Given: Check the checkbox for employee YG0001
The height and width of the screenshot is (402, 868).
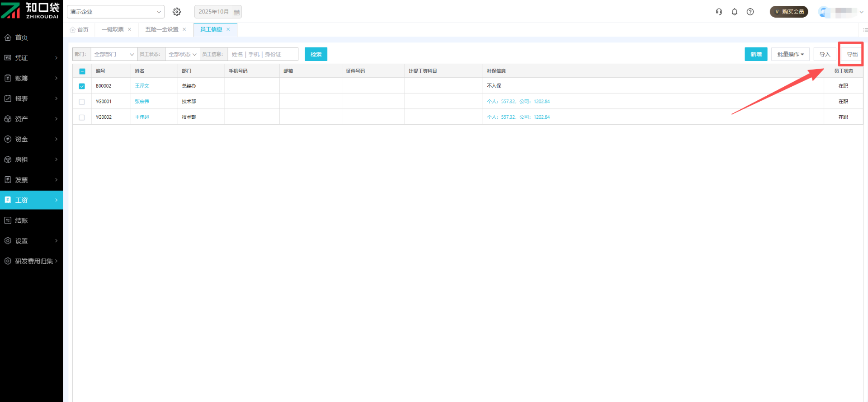Looking at the screenshot, I should pos(82,102).
